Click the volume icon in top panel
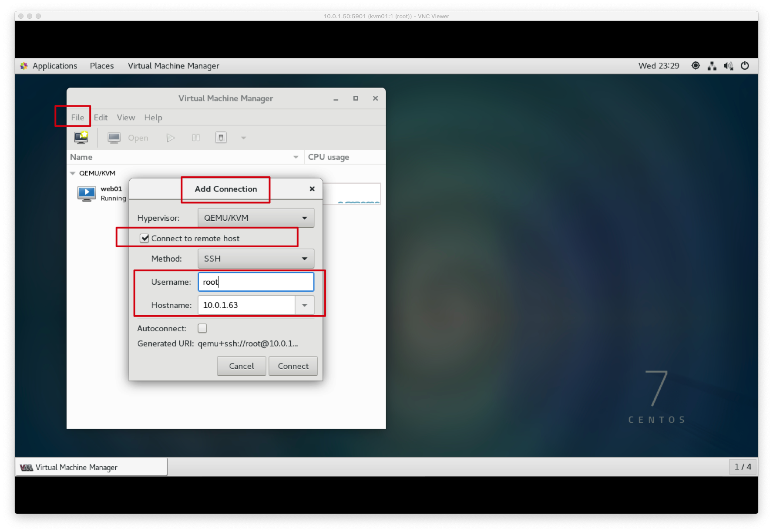The image size is (773, 532). click(x=728, y=66)
